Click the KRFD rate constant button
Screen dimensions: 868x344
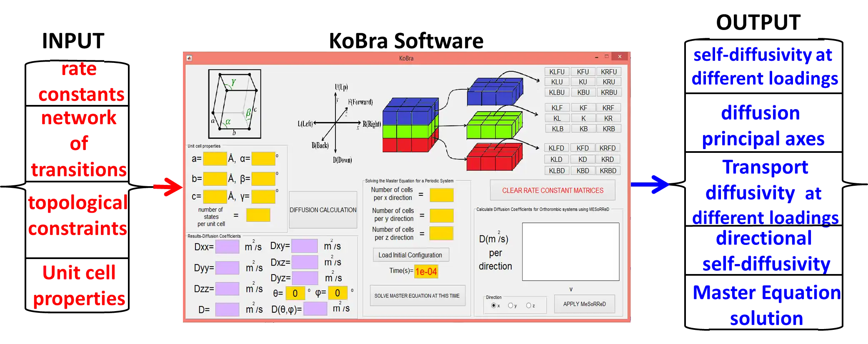[x=608, y=148]
